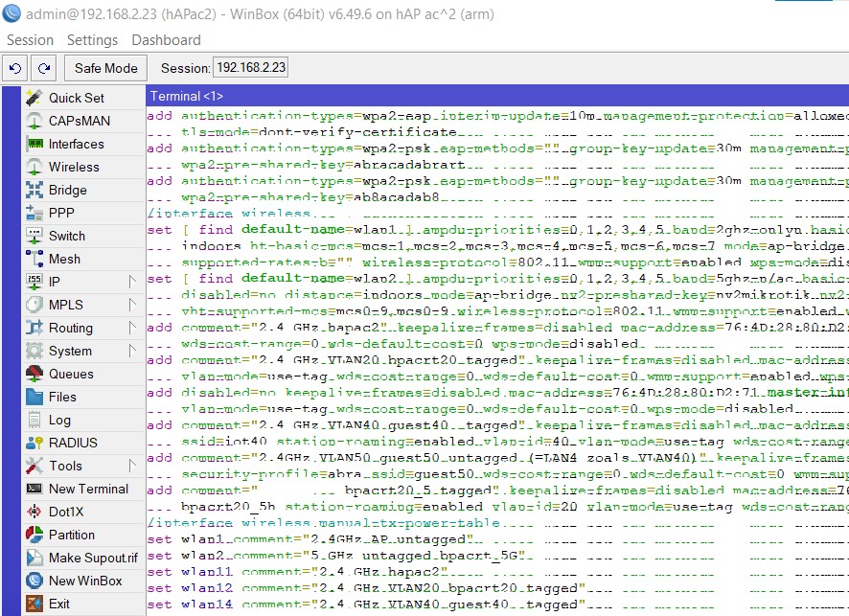The image size is (849, 616).
Task: Open the Dot1X icon
Action: coord(34,512)
